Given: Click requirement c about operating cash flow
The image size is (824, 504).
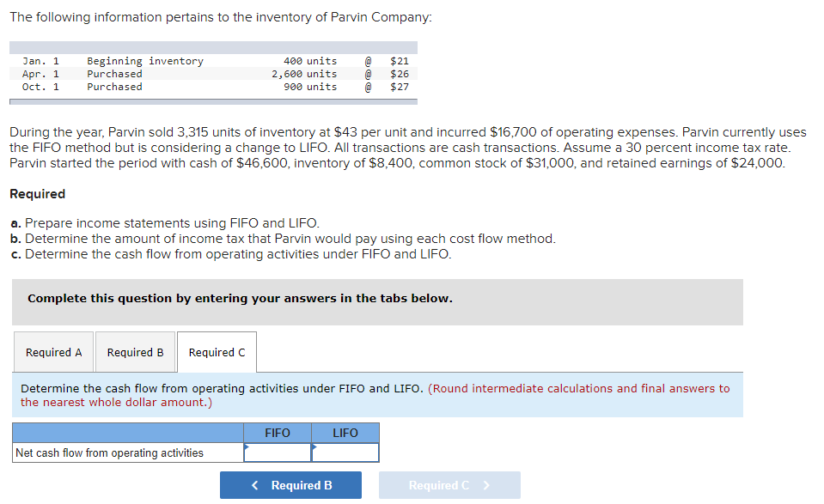Looking at the screenshot, I should pos(230,254).
